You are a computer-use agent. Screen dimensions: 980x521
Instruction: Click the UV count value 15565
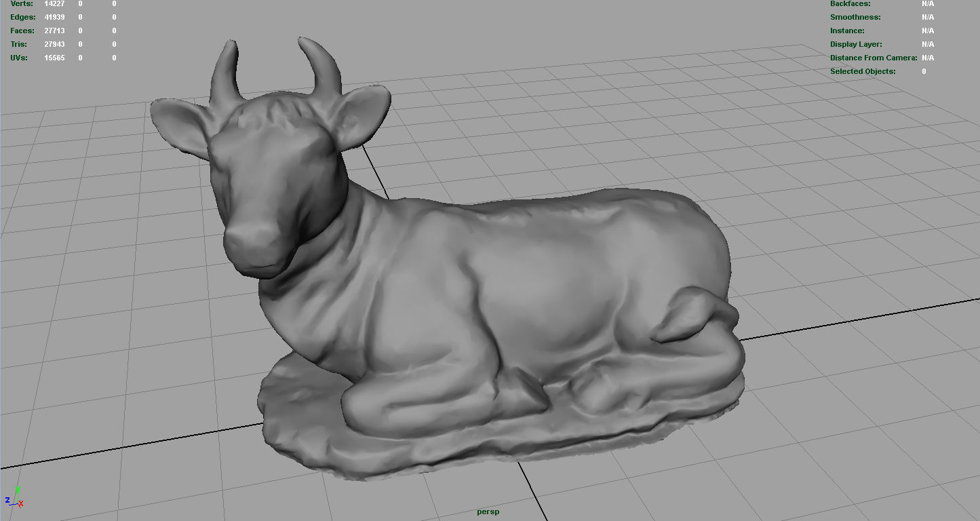[54, 58]
